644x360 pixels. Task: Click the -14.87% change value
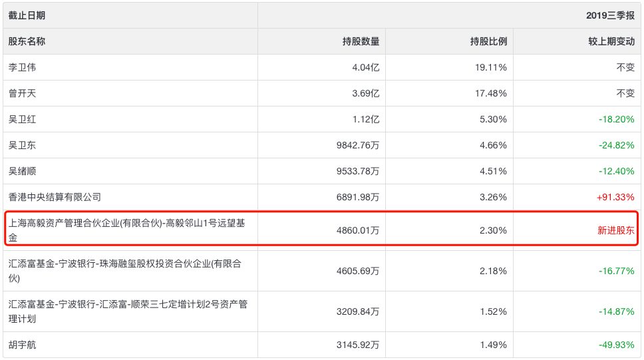(x=617, y=311)
